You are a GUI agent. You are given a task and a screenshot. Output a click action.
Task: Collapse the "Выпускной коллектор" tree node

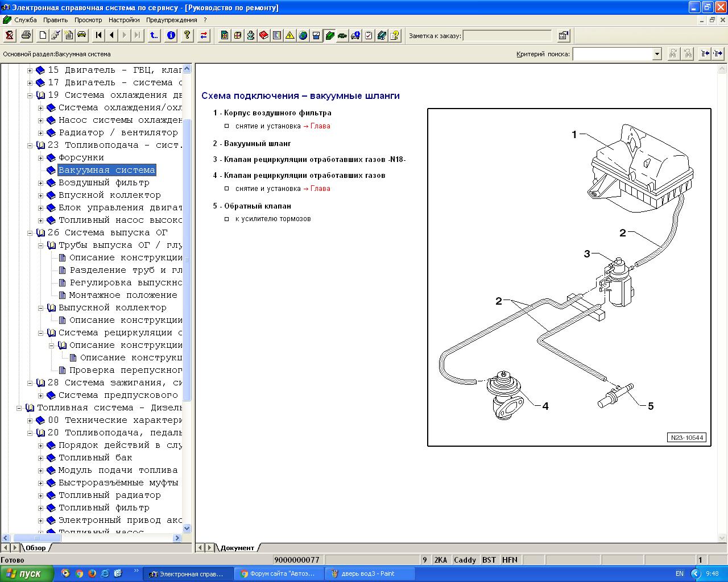(40, 308)
